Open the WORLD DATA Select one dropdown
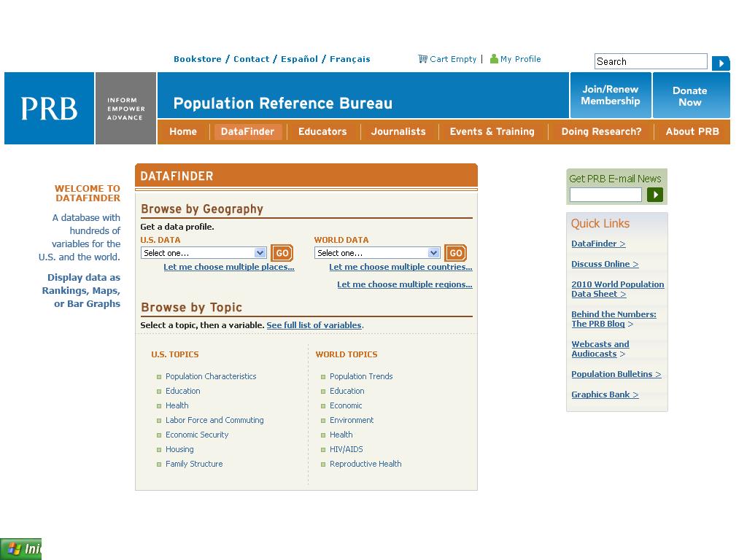The height and width of the screenshot is (560, 747). (x=376, y=252)
